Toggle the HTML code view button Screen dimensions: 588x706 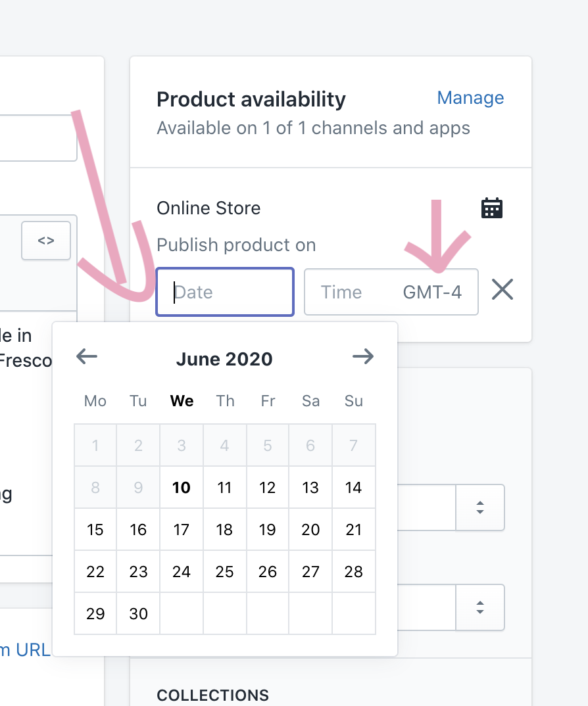(46, 241)
